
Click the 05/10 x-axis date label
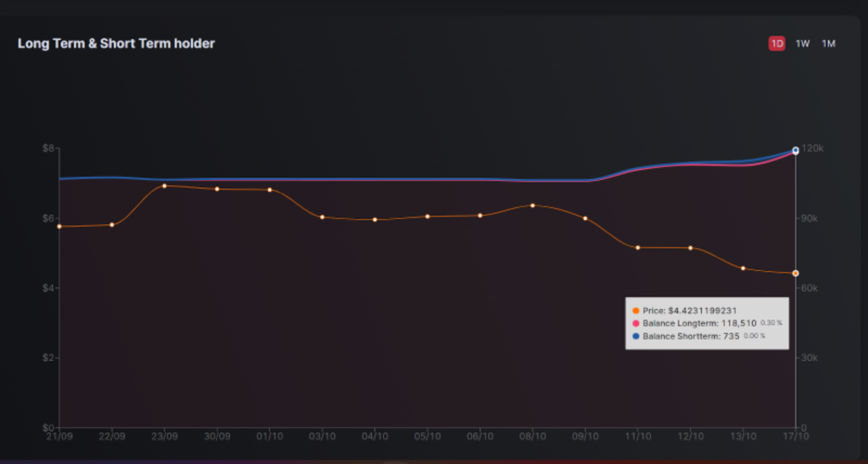[x=427, y=436]
